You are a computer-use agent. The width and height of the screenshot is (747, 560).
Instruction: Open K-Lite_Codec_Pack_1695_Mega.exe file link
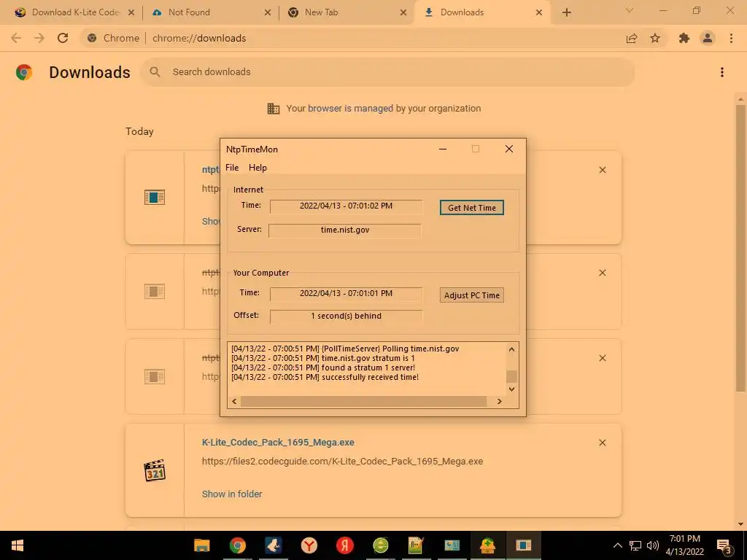pos(278,443)
